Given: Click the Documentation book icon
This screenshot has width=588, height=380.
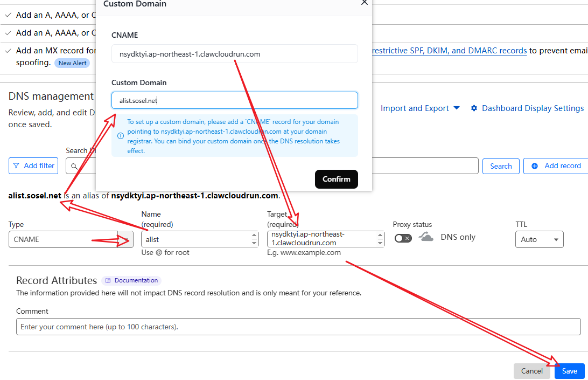Looking at the screenshot, I should click(108, 280).
